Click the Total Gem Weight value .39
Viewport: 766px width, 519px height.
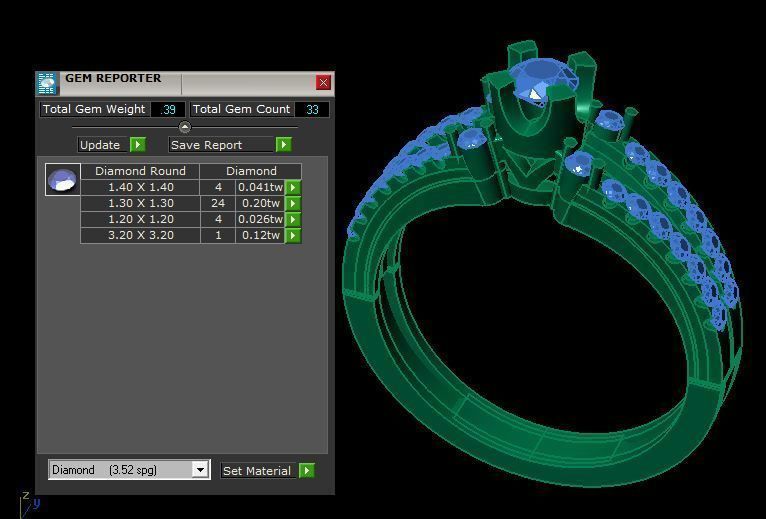point(168,109)
